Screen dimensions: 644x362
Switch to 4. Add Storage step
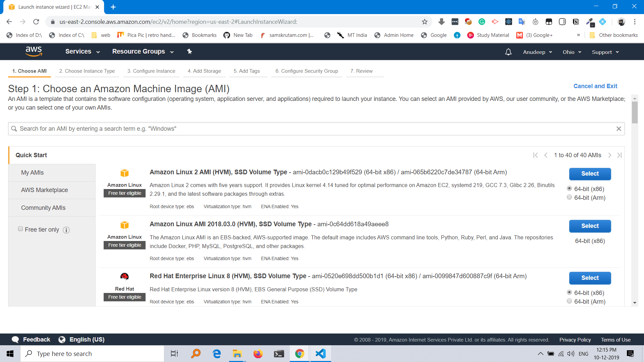tap(204, 71)
